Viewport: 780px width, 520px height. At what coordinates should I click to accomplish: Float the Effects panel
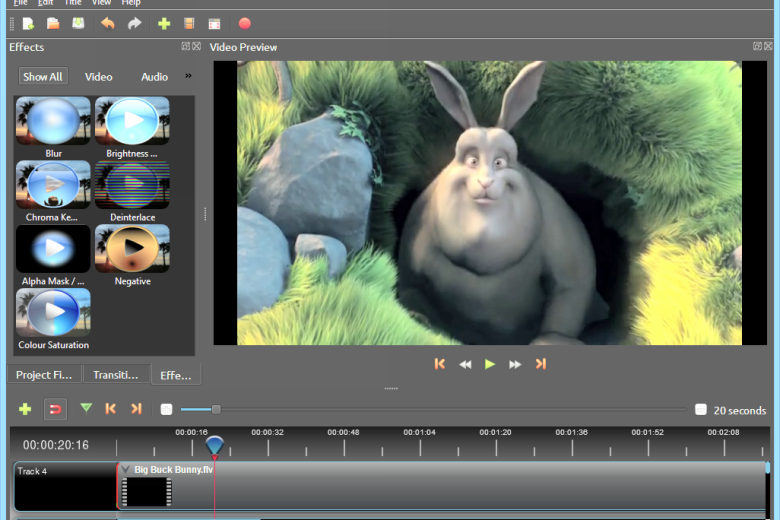tap(186, 46)
